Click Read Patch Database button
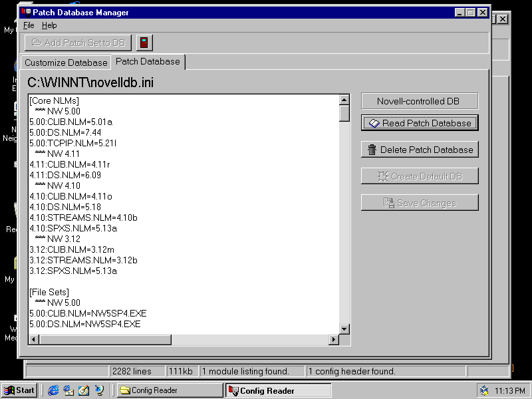 tap(420, 123)
